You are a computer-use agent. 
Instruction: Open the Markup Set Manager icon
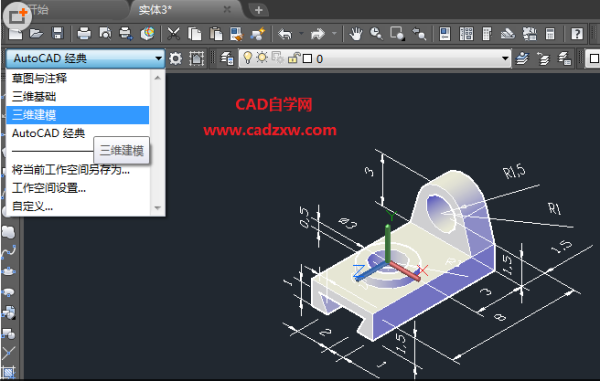tap(530, 34)
